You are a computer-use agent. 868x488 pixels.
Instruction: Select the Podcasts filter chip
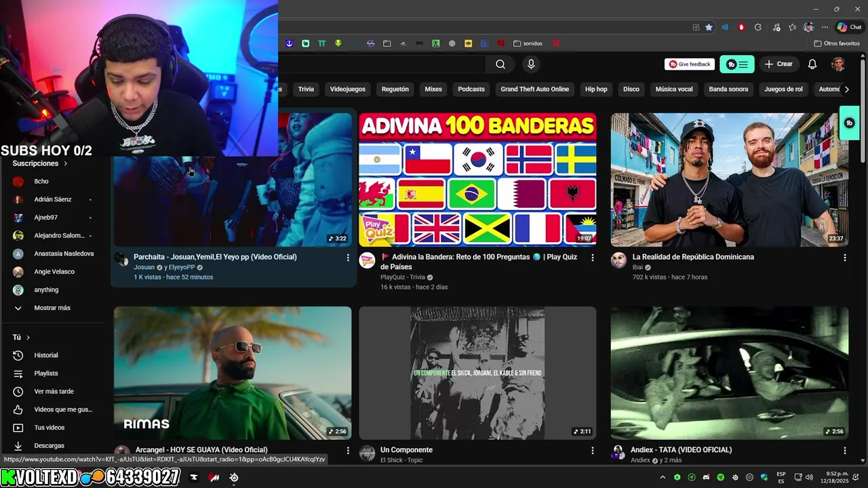point(471,89)
